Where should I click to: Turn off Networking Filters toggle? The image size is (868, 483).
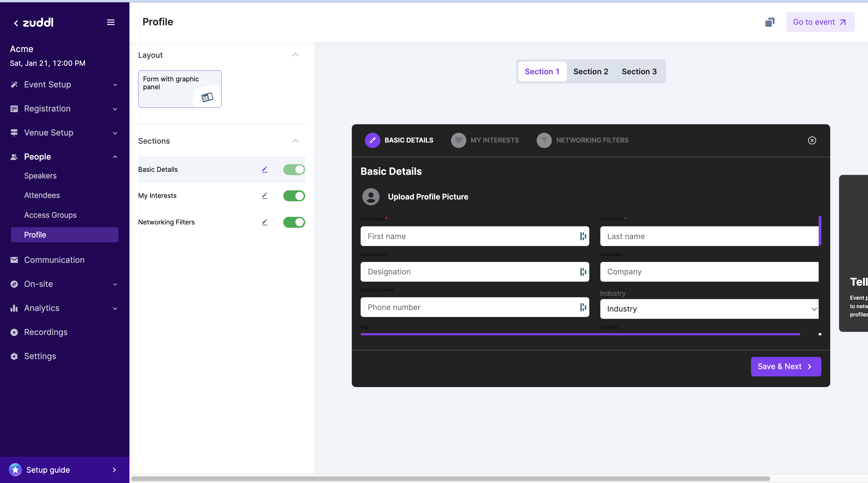pyautogui.click(x=294, y=222)
